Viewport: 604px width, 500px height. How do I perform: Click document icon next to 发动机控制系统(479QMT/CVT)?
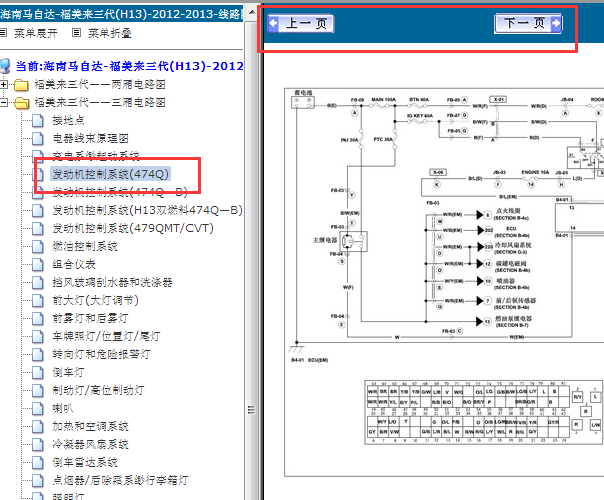[x=38, y=228]
